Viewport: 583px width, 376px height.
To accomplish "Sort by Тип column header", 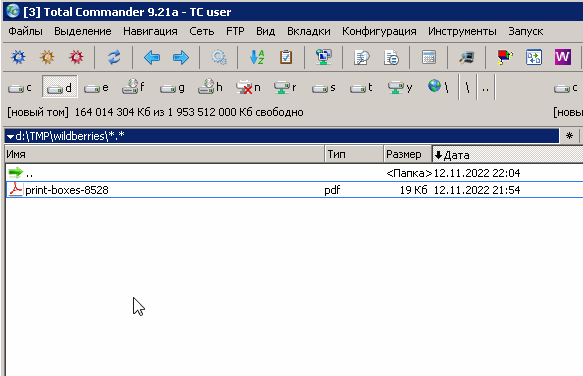I will (354, 154).
